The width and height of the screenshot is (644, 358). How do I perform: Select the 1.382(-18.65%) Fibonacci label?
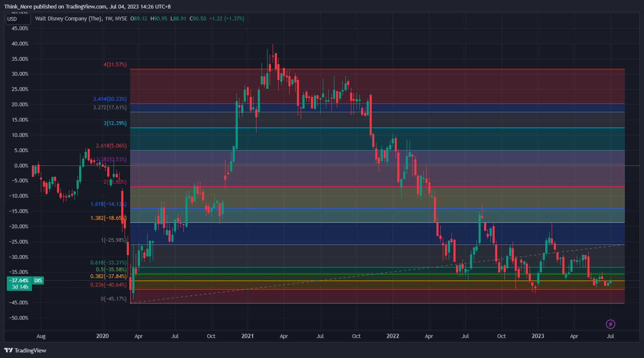[109, 218]
